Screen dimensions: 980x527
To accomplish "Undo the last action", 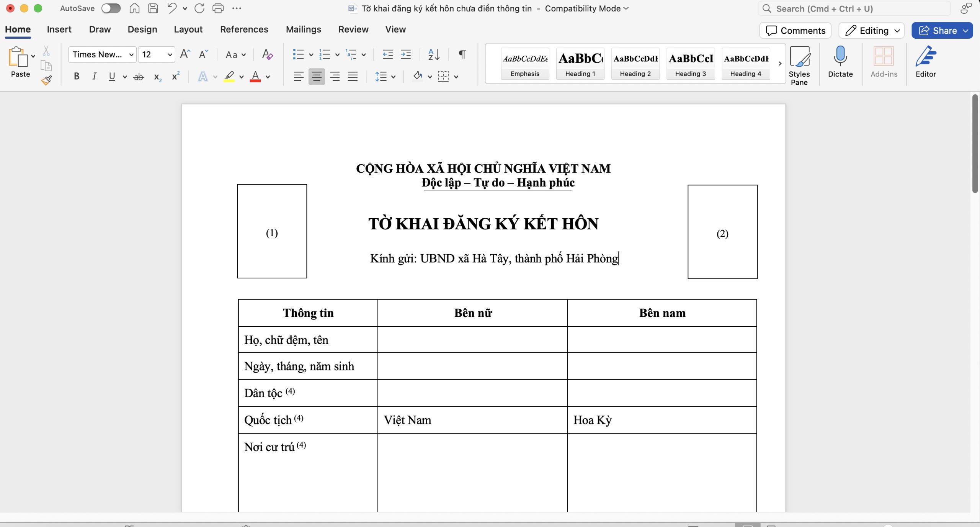I will click(x=172, y=8).
